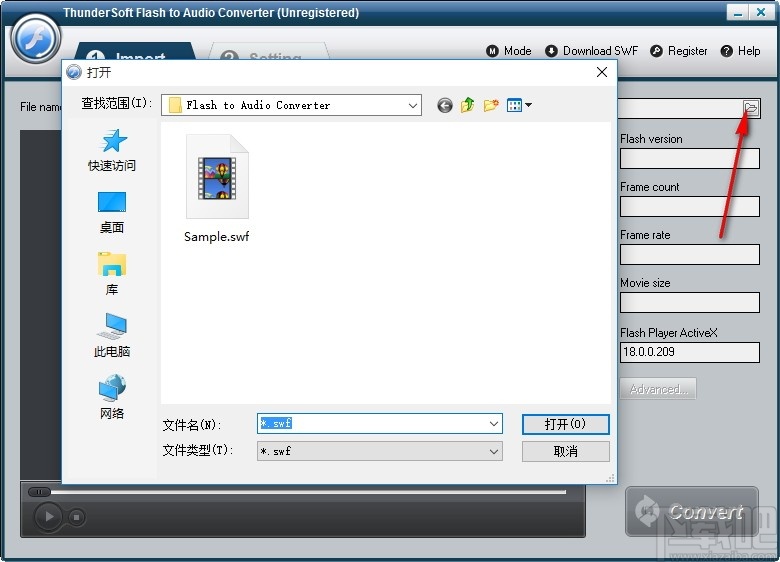Click the Sample.swf file name

tap(216, 237)
